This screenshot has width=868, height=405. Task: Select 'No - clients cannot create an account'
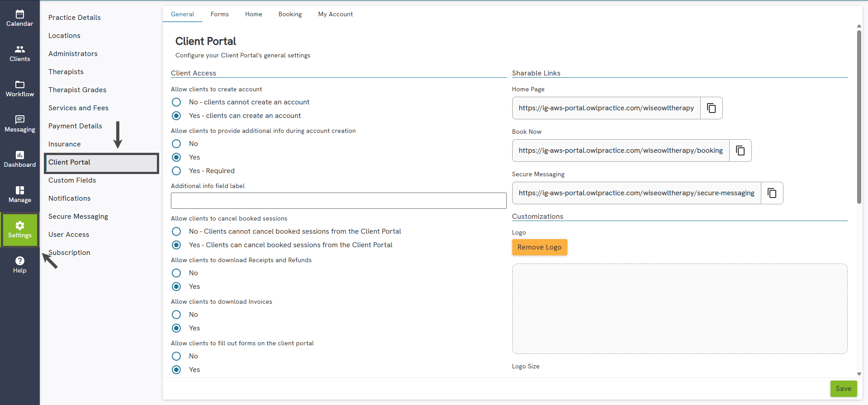click(176, 102)
